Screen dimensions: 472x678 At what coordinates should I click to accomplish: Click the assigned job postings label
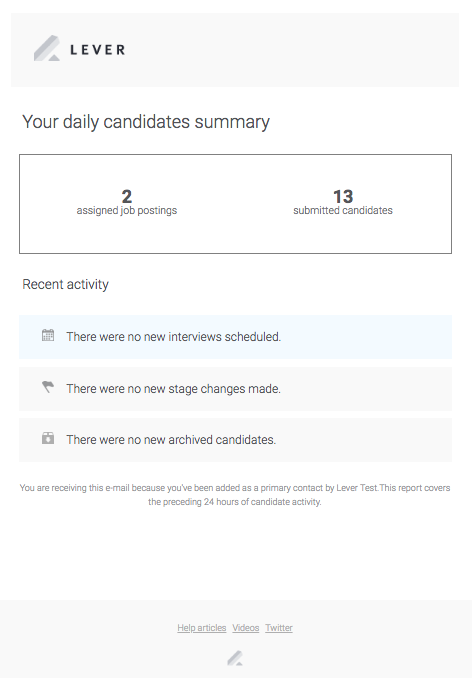pyautogui.click(x=127, y=211)
